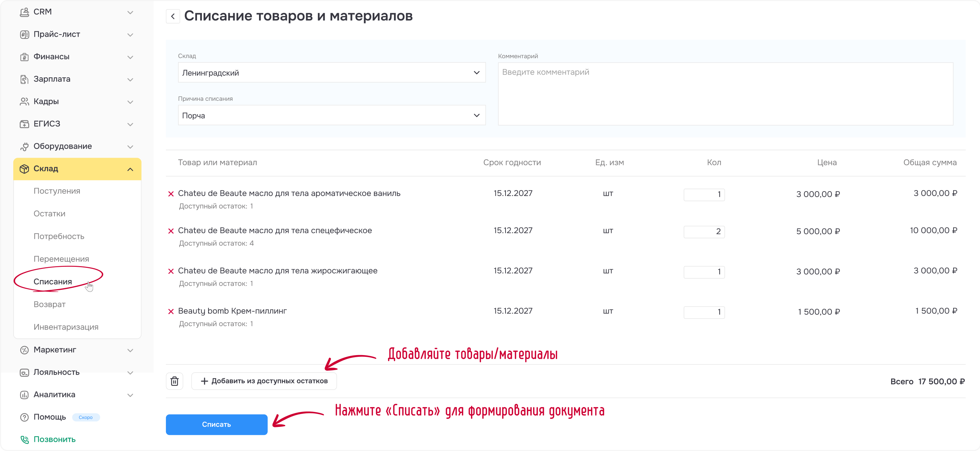The width and height of the screenshot is (980, 451).
Task: Expand the Аналитика menu chevron
Action: (130, 396)
